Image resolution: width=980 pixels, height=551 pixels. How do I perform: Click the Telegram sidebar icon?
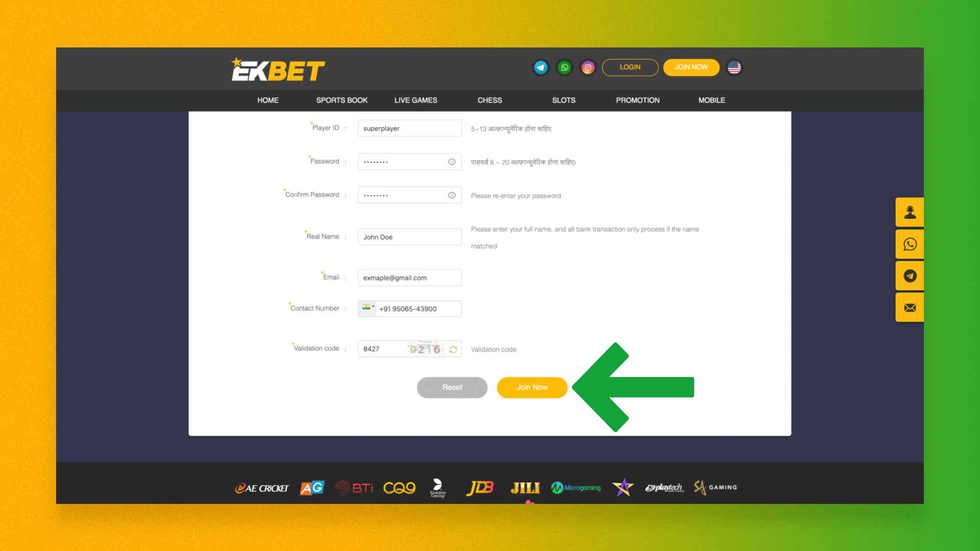[x=911, y=275]
